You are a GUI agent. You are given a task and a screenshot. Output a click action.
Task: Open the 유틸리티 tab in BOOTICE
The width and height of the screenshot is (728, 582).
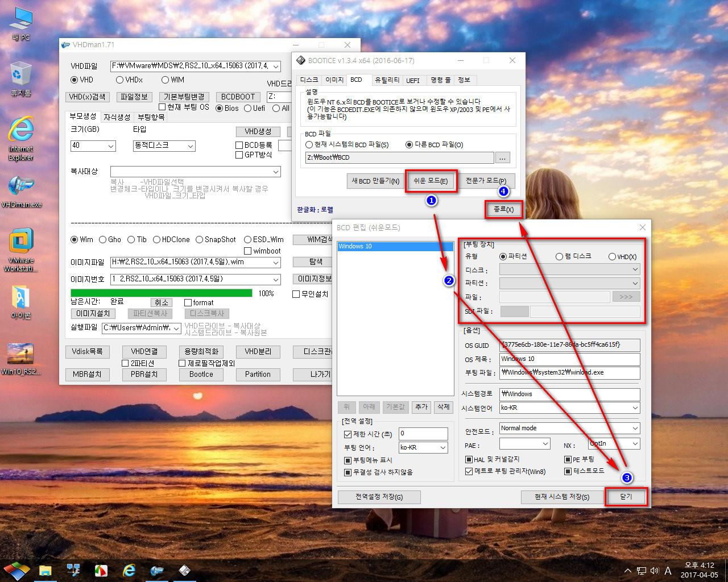coord(387,80)
